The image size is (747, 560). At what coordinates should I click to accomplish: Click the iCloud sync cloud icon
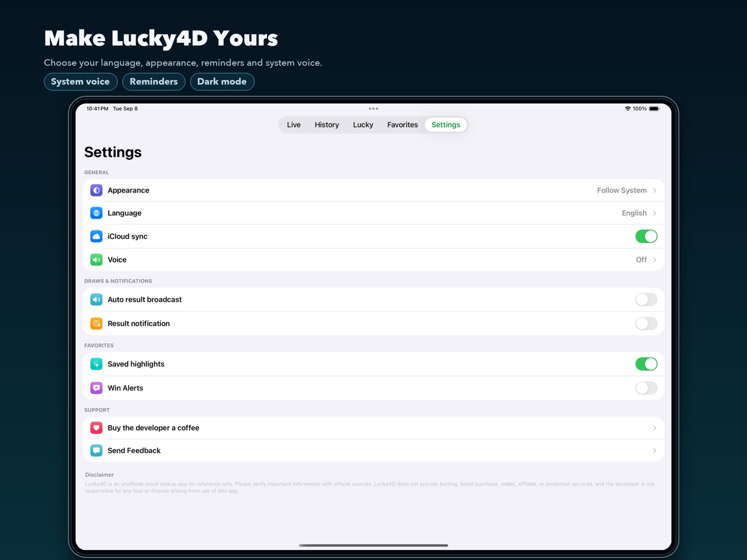pyautogui.click(x=96, y=236)
